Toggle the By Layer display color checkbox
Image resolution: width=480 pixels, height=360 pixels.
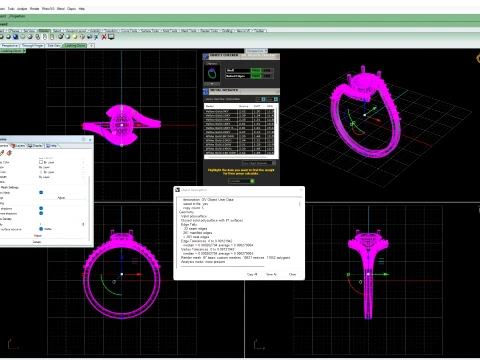coord(41,162)
